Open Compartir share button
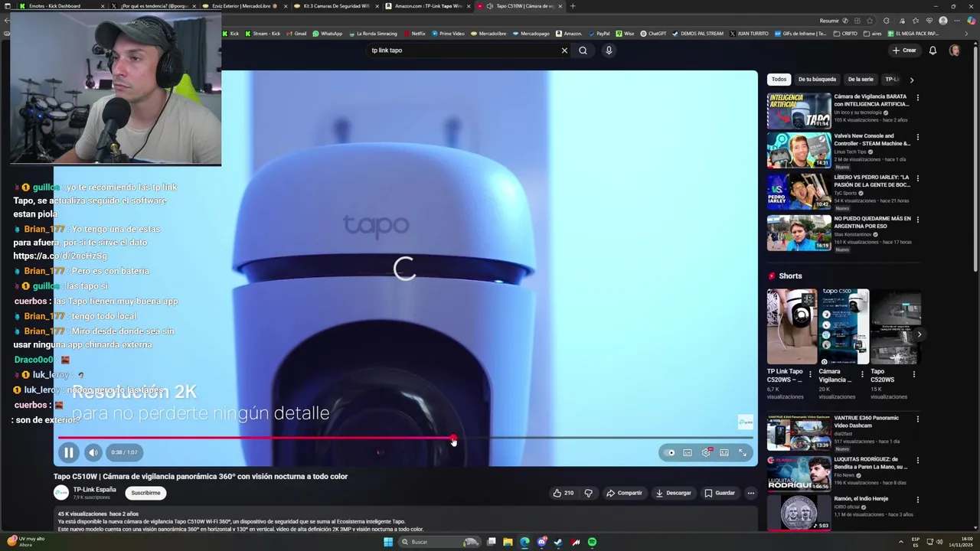Image resolution: width=980 pixels, height=551 pixels. coord(624,493)
